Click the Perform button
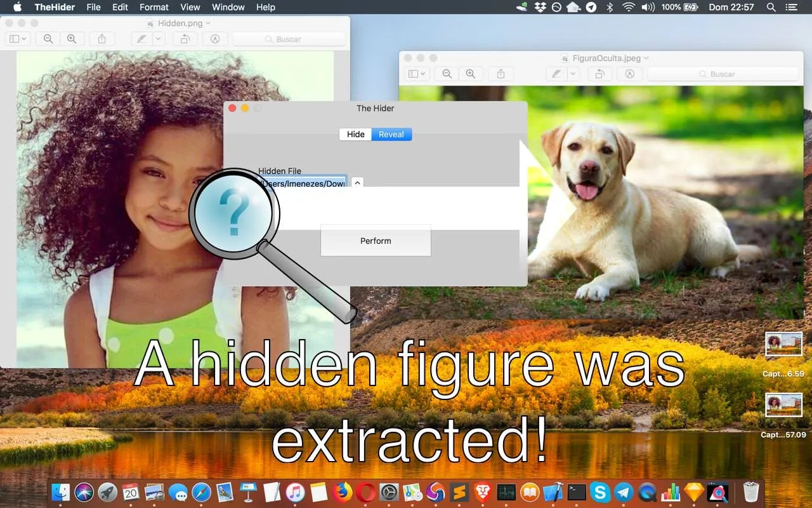This screenshot has height=508, width=812. click(x=376, y=241)
